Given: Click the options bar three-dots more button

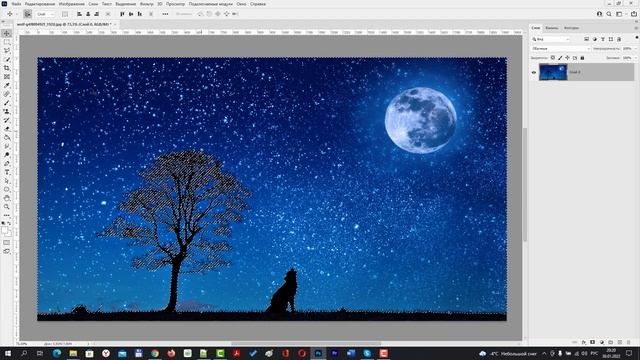Looking at the screenshot, I should [x=165, y=14].
